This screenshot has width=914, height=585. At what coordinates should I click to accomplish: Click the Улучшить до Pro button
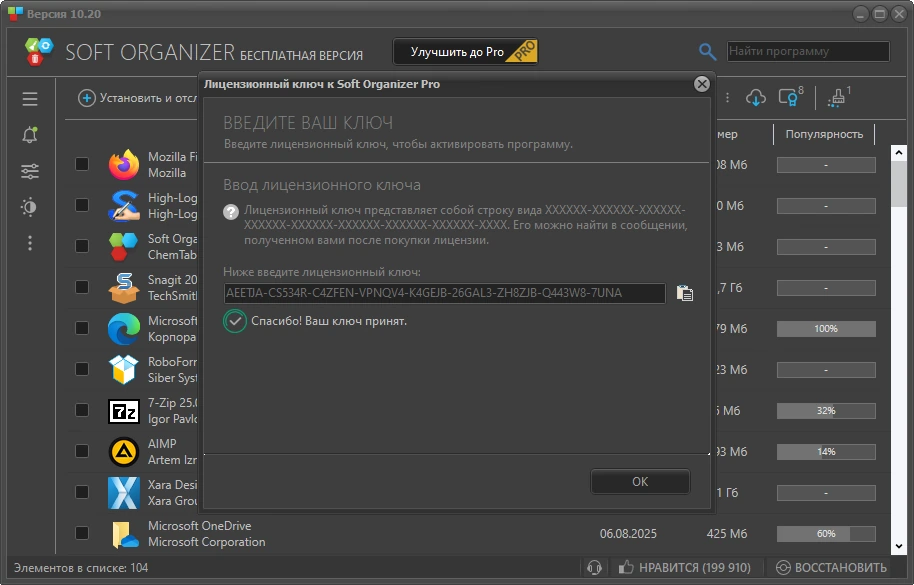pos(465,52)
